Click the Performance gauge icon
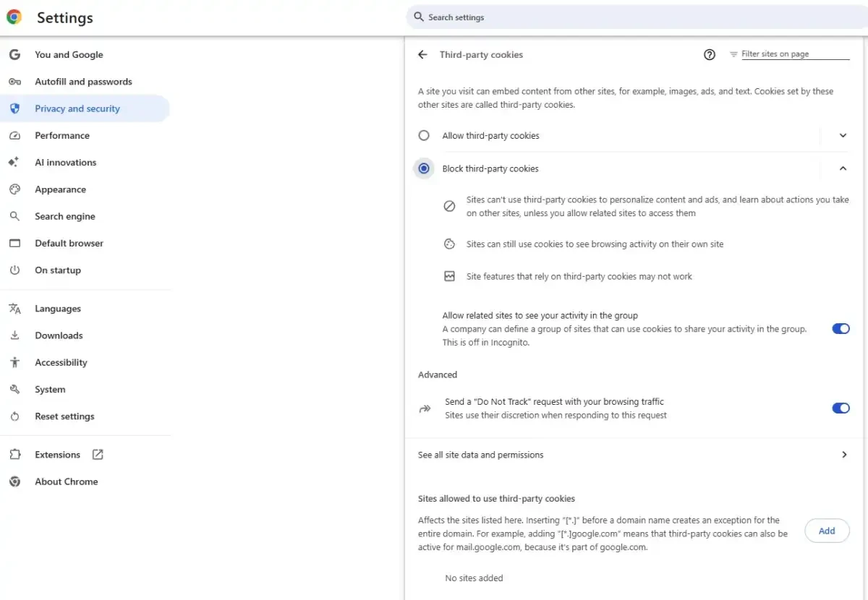The height and width of the screenshot is (600, 868). point(14,136)
